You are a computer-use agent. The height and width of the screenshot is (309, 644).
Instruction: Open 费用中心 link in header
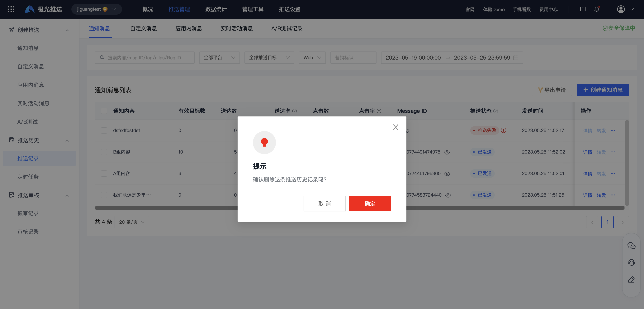(548, 9)
